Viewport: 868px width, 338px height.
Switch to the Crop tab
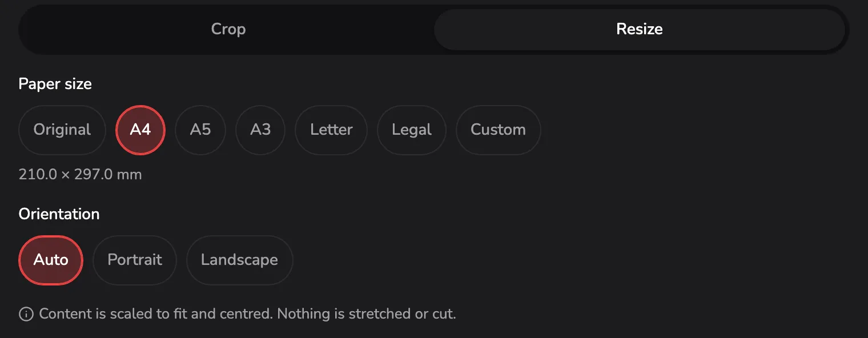click(228, 29)
